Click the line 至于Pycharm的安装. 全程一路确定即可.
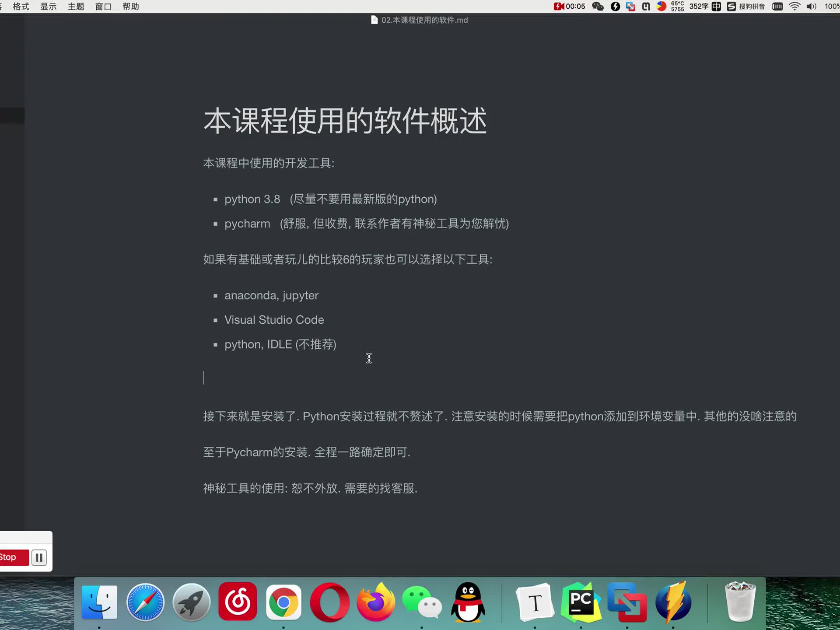 [307, 452]
